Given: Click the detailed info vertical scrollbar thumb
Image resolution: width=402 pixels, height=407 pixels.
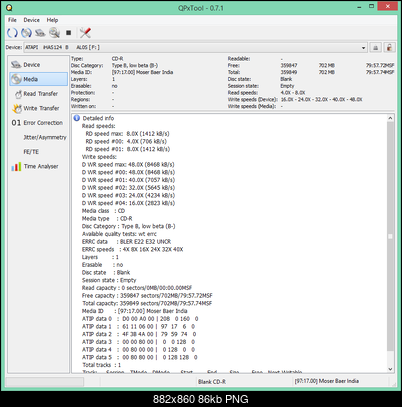Looking at the screenshot, I should point(390,236).
